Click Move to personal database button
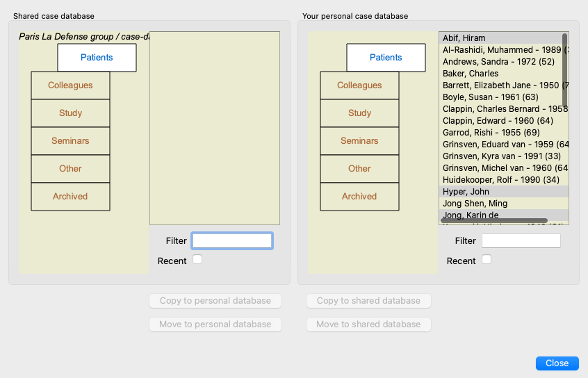This screenshot has height=378, width=588. coord(215,324)
